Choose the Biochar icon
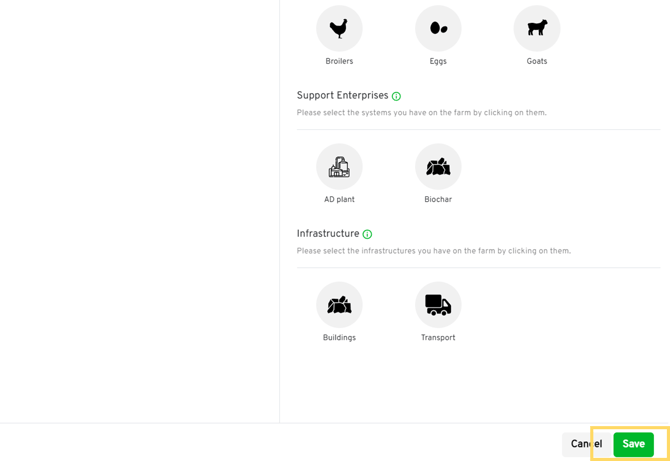 [x=438, y=167]
